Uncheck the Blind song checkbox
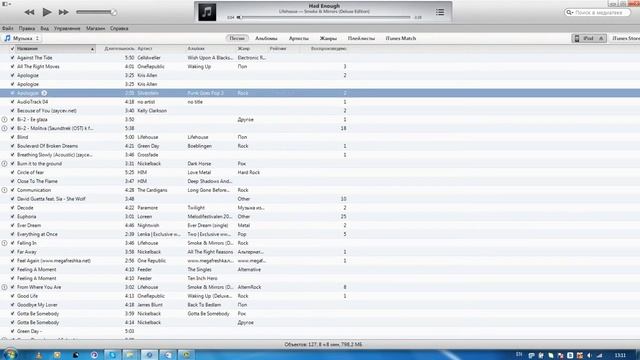 (12, 137)
